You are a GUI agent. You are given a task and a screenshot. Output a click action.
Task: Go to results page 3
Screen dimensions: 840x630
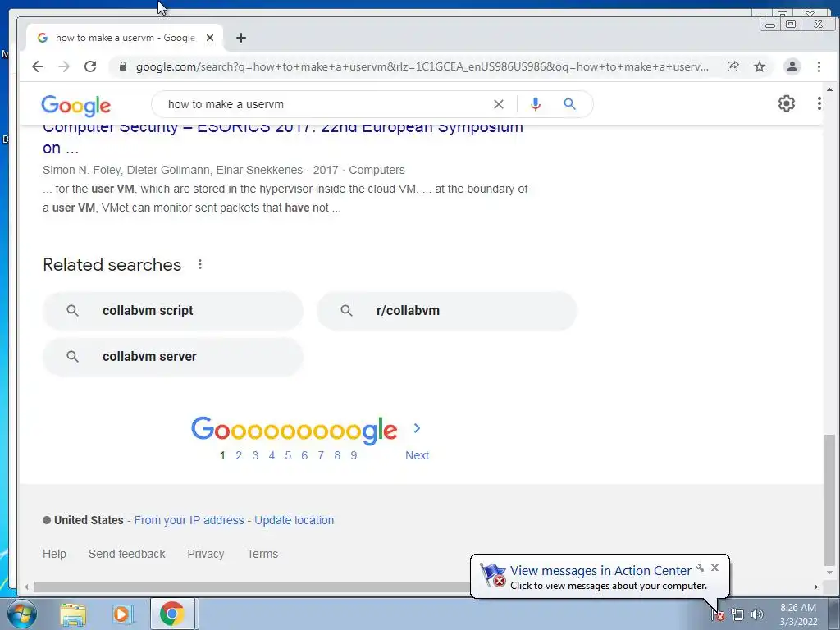[x=255, y=455]
